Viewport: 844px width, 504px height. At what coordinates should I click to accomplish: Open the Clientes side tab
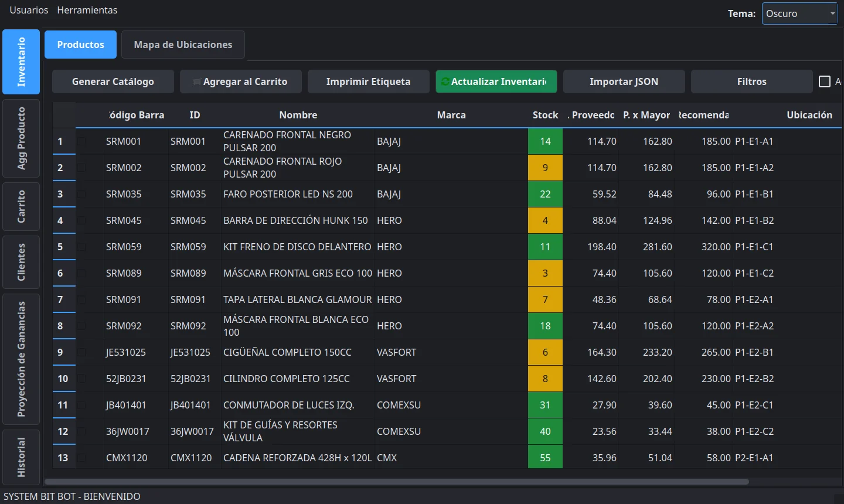[21, 262]
